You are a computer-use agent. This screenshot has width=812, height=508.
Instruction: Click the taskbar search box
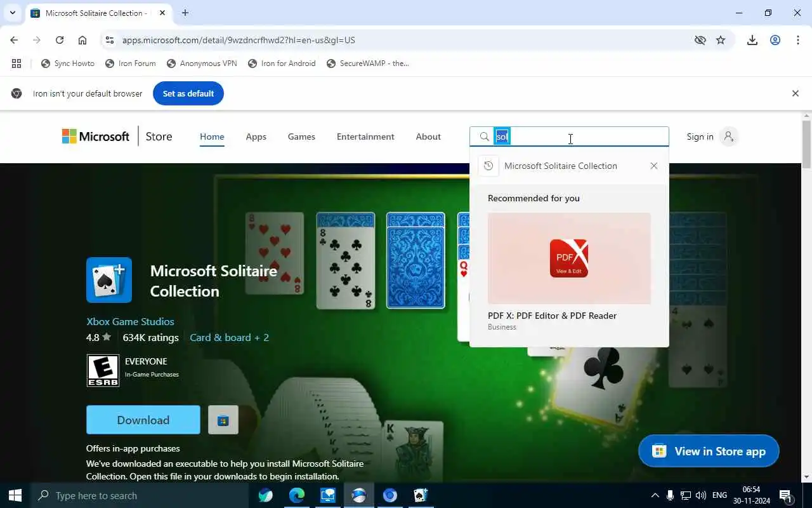pyautogui.click(x=140, y=495)
